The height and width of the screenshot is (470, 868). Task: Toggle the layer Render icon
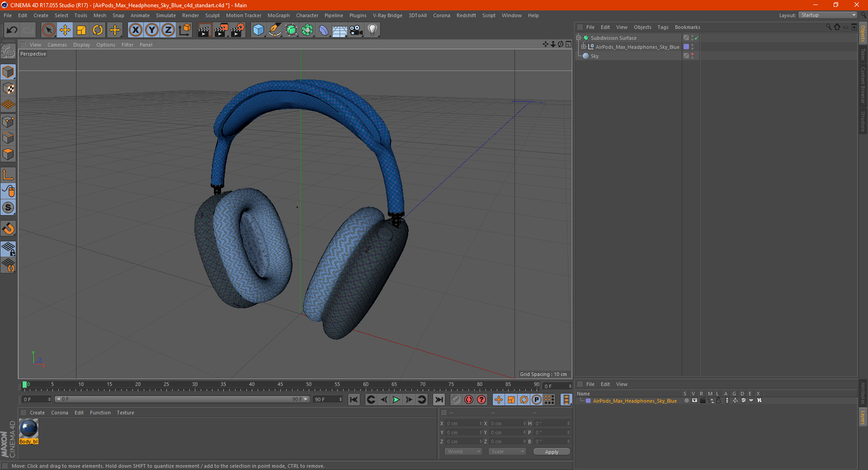click(x=703, y=400)
